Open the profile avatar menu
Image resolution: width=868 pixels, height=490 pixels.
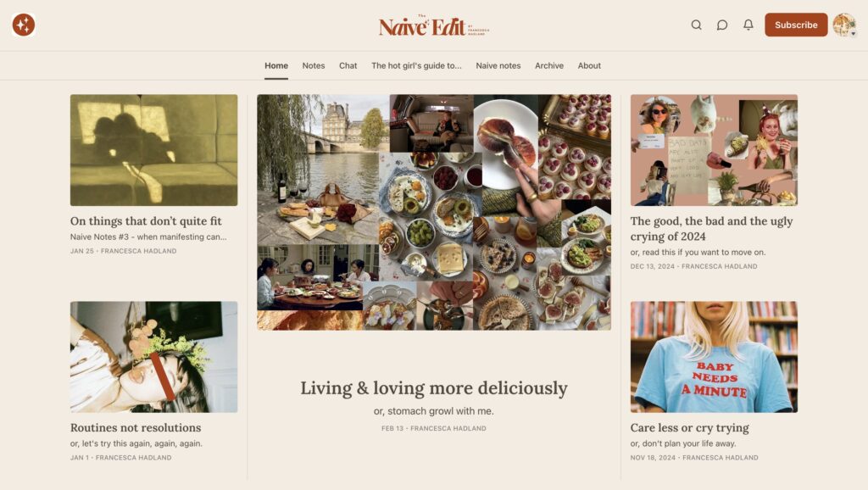845,25
